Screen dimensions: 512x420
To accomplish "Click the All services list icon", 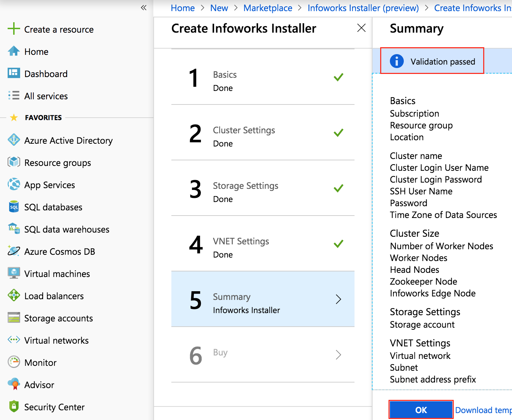I will click(14, 95).
